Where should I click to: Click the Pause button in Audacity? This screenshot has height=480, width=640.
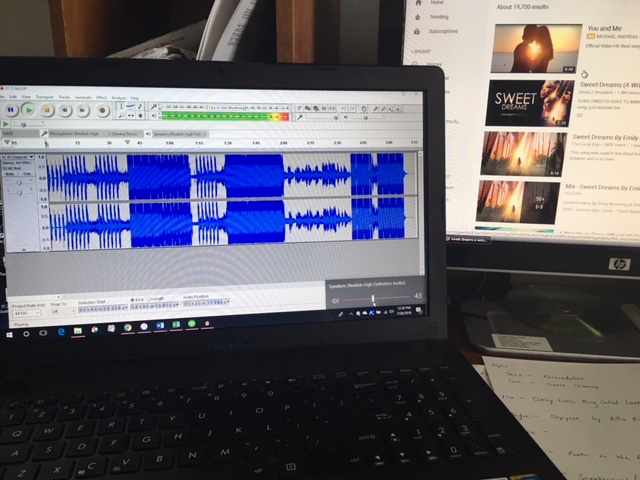pos(11,109)
